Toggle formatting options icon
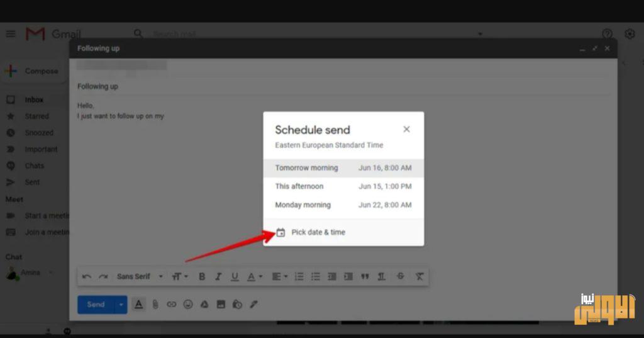644x338 pixels. pyautogui.click(x=139, y=304)
